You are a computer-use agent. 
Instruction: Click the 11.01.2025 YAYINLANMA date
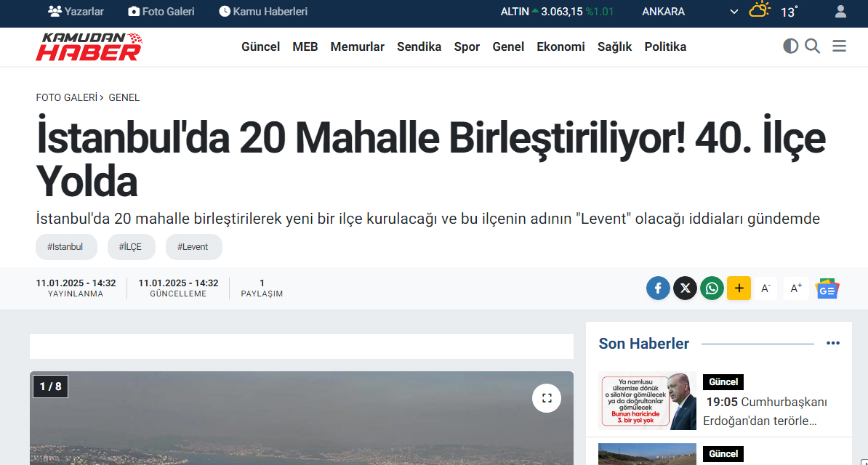tap(76, 288)
